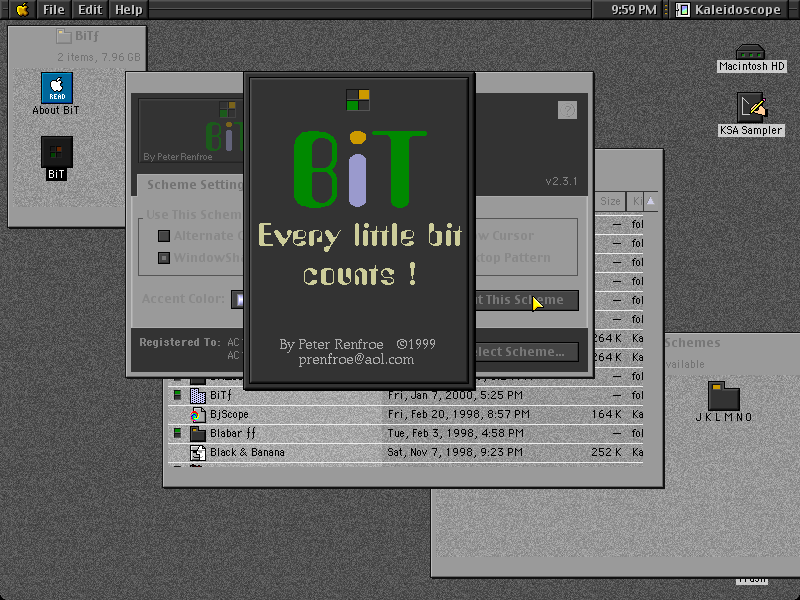
Task: Select the BiT scheme file icon
Action: pos(56,152)
